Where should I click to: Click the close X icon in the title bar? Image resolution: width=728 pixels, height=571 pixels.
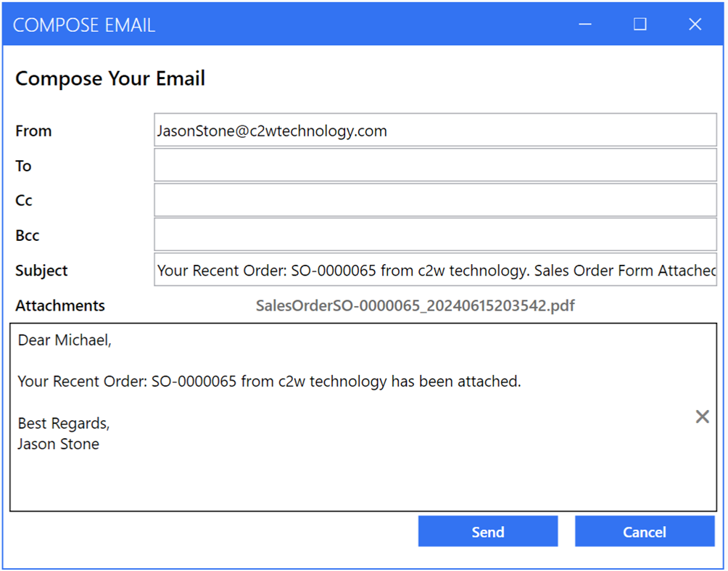click(x=694, y=24)
